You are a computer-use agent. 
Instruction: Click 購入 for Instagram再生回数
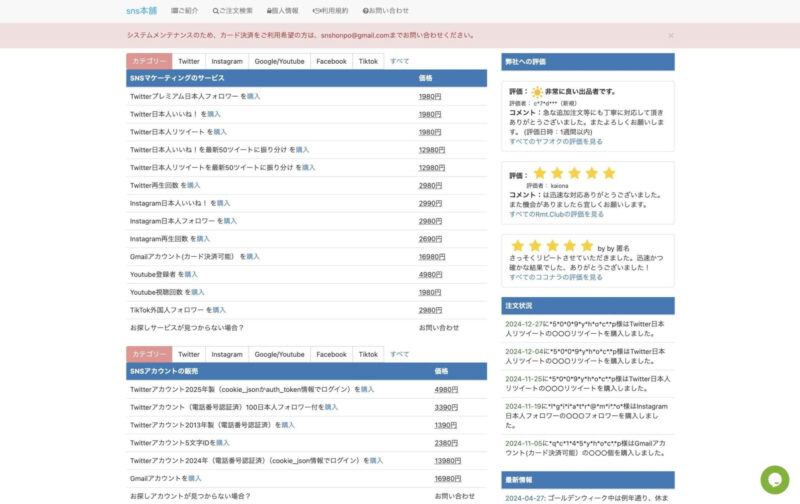pos(203,239)
